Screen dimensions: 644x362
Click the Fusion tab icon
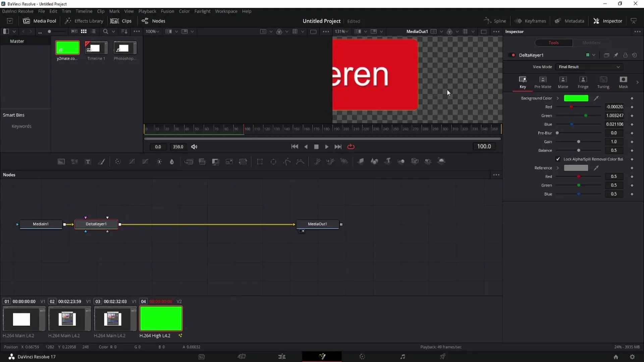[x=322, y=357]
